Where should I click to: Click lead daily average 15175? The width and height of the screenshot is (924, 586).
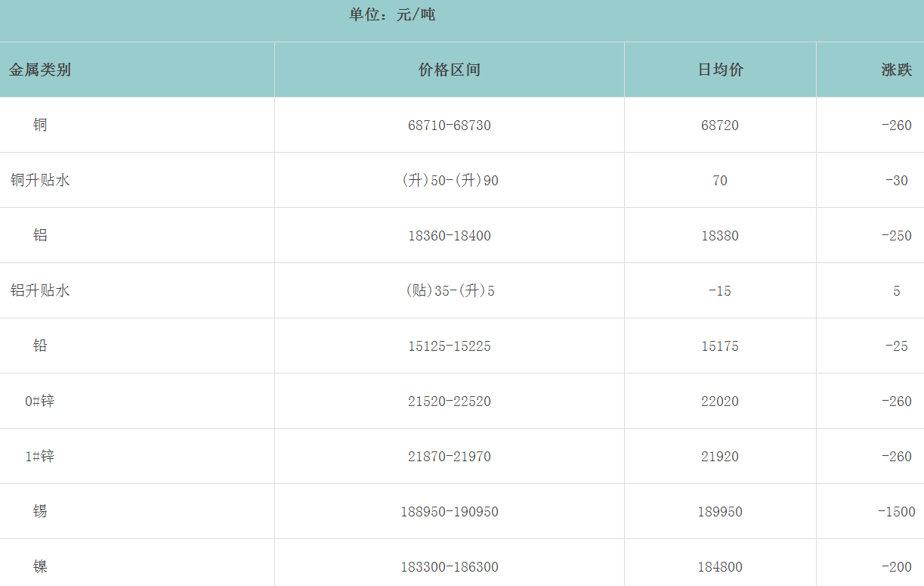(720, 346)
